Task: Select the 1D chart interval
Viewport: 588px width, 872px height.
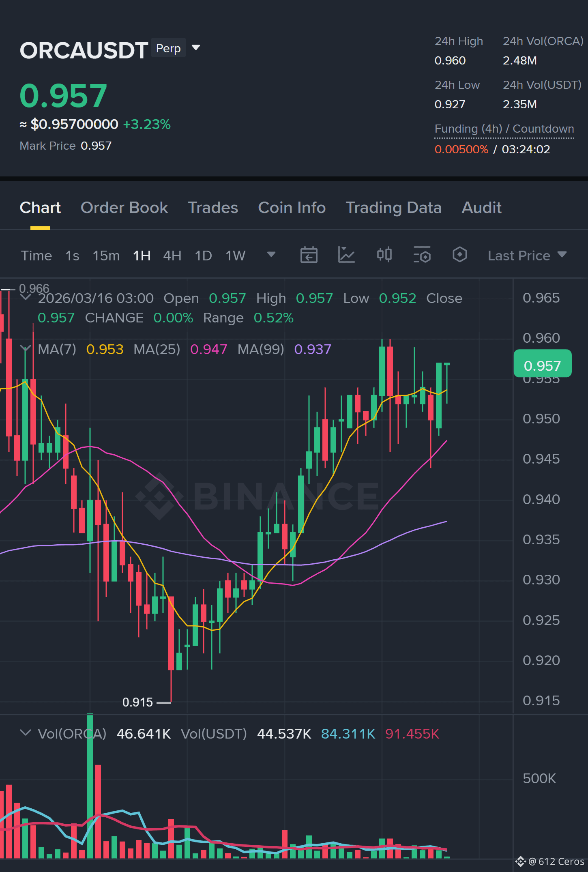Action: (x=203, y=256)
